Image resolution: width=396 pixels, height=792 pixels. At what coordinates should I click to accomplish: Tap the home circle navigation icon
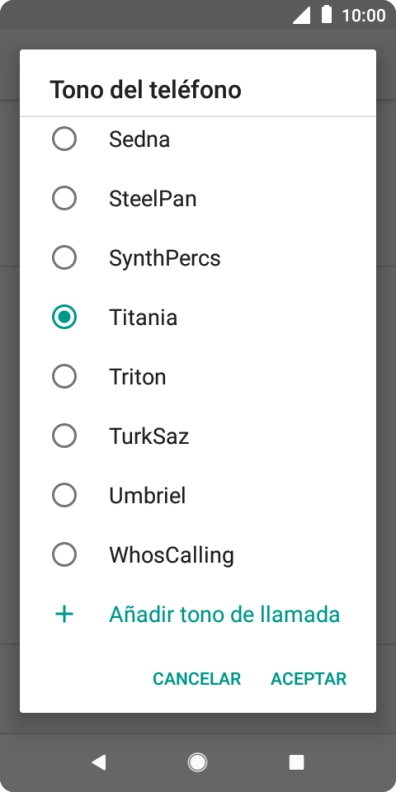pyautogui.click(x=197, y=762)
